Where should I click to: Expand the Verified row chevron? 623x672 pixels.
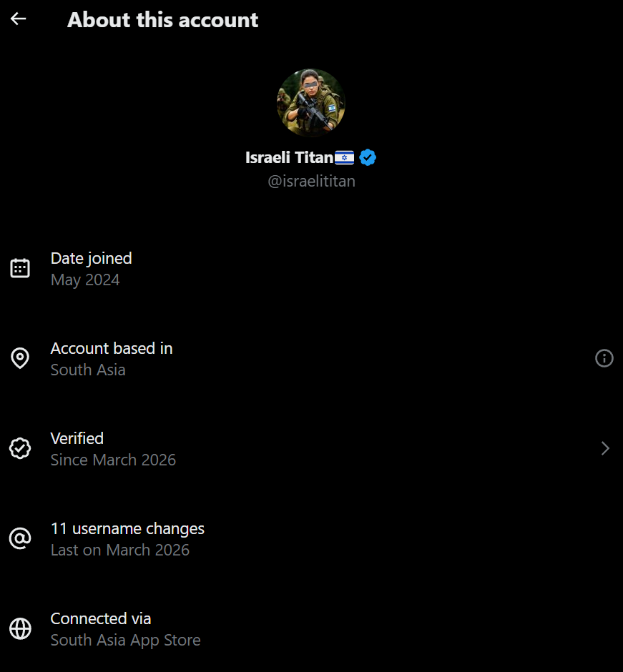point(605,448)
